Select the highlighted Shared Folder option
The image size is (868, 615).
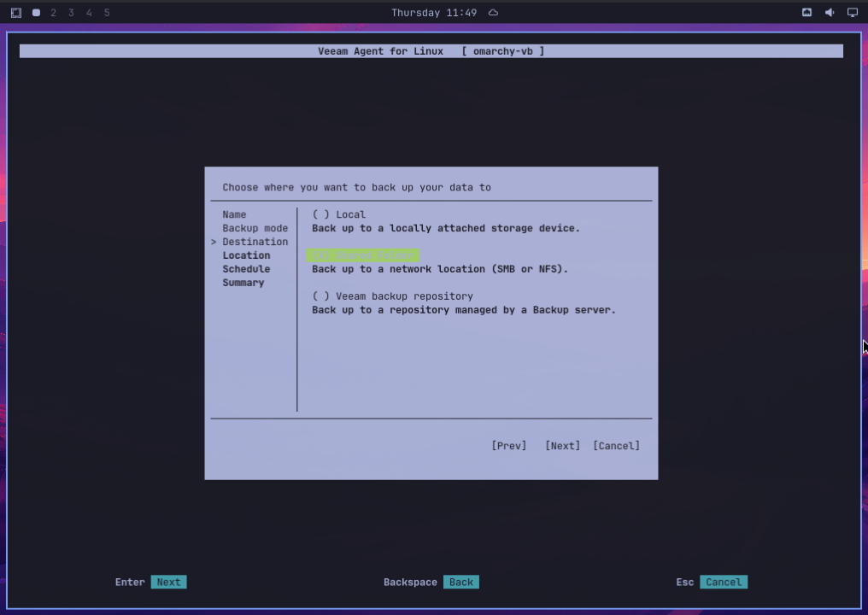pyautogui.click(x=362, y=255)
